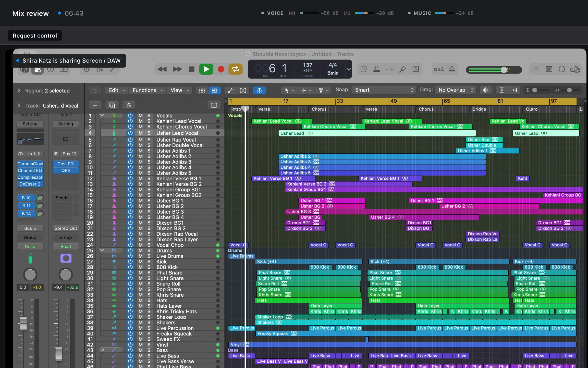Click the Stop transport button
Image resolution: width=588 pixels, height=368 pixels.
tap(191, 69)
